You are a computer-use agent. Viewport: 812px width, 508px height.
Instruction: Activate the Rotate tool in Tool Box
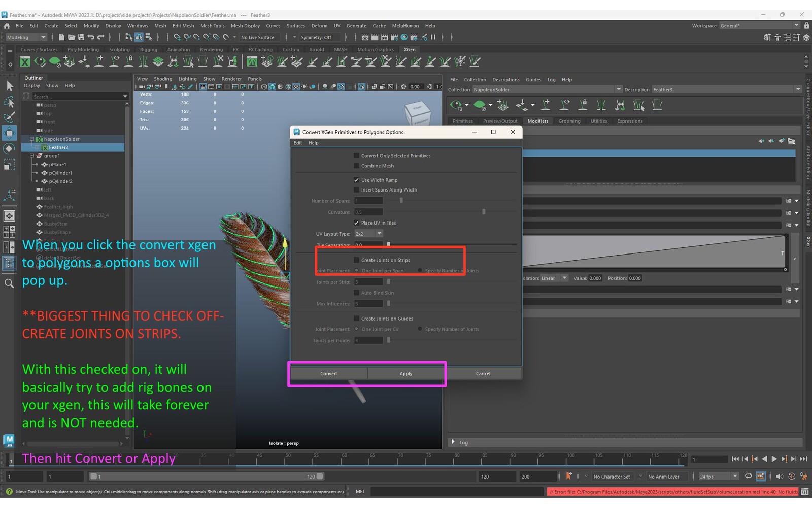click(9, 149)
